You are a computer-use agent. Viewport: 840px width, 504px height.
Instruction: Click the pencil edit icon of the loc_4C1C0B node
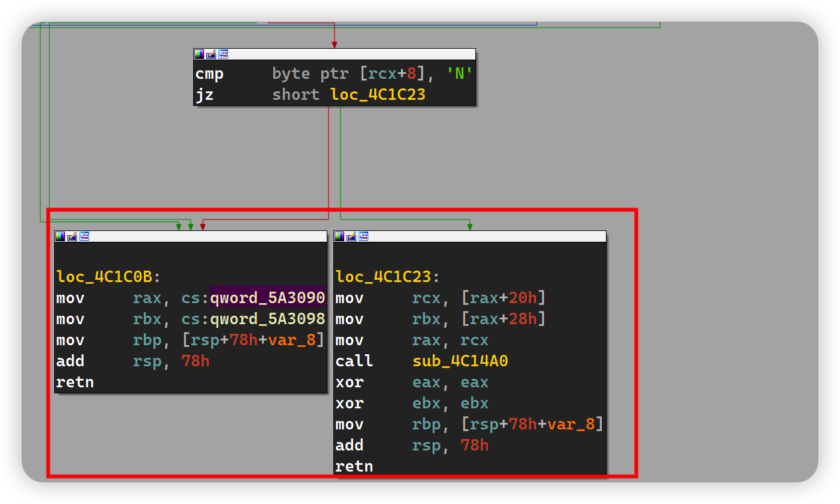tap(72, 236)
